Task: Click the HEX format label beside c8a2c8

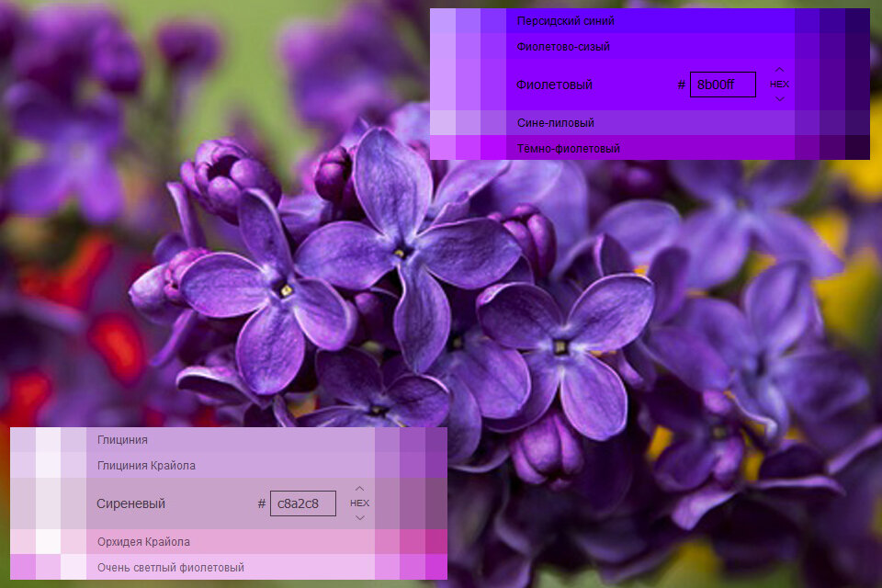Action: pos(359,503)
